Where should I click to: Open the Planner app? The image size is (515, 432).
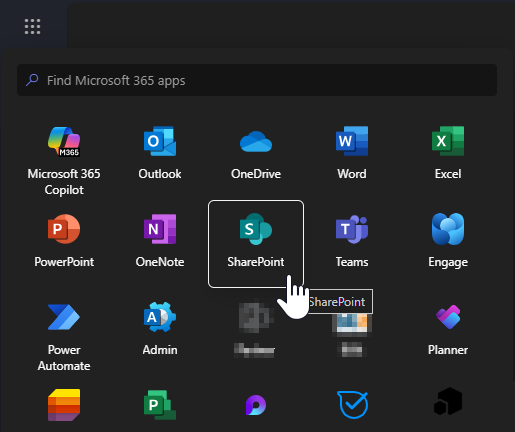[448, 330]
